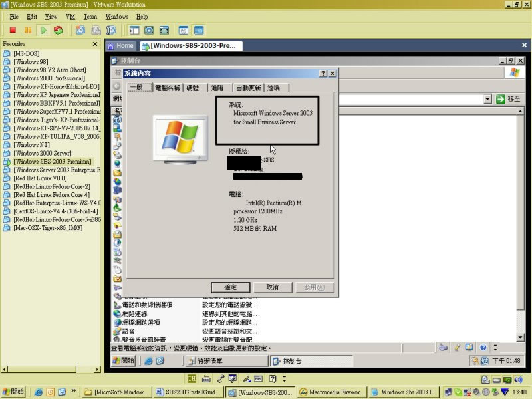Click the yellow Suspend toolbar icon
The image size is (532, 399).
(x=28, y=30)
